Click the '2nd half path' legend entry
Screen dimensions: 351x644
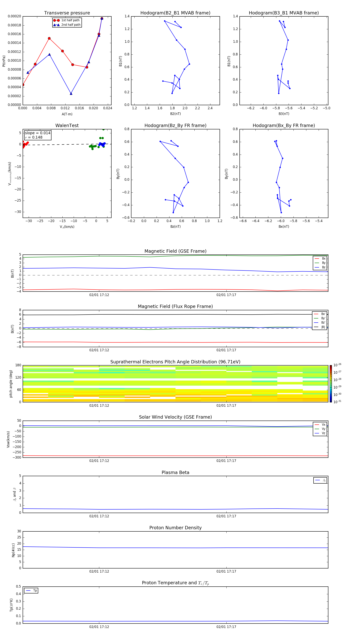(x=67, y=25)
